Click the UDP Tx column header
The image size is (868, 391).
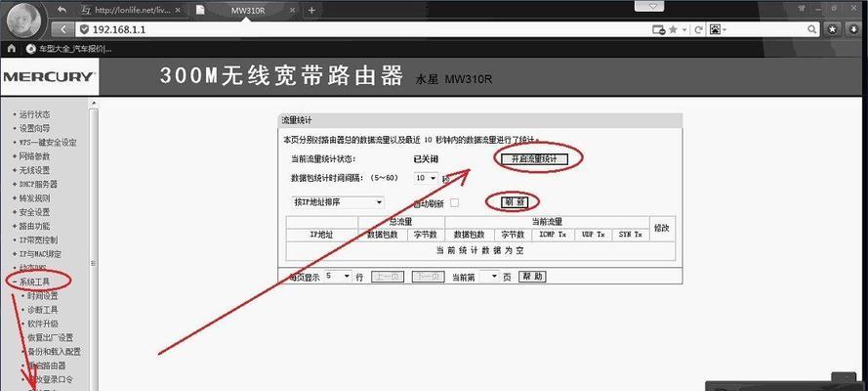[594, 235]
